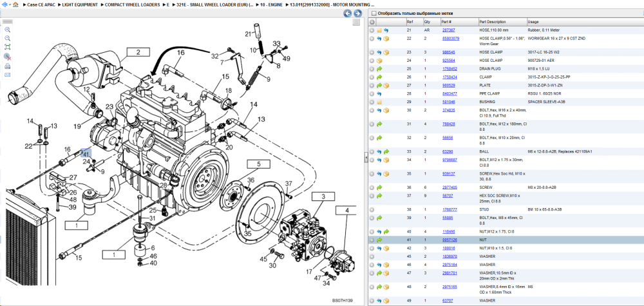Print the parts diagram
The image size is (644, 306).
coord(7,66)
